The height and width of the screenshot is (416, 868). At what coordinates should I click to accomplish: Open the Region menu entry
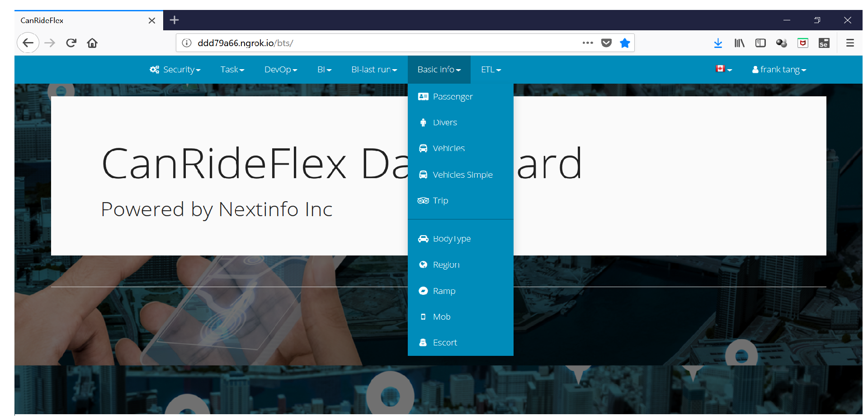(x=461, y=265)
